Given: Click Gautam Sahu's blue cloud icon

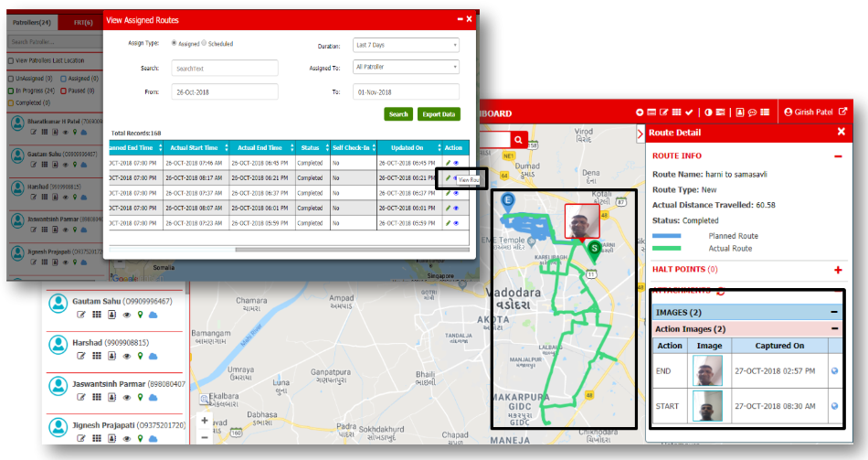Looking at the screenshot, I should 153,315.
